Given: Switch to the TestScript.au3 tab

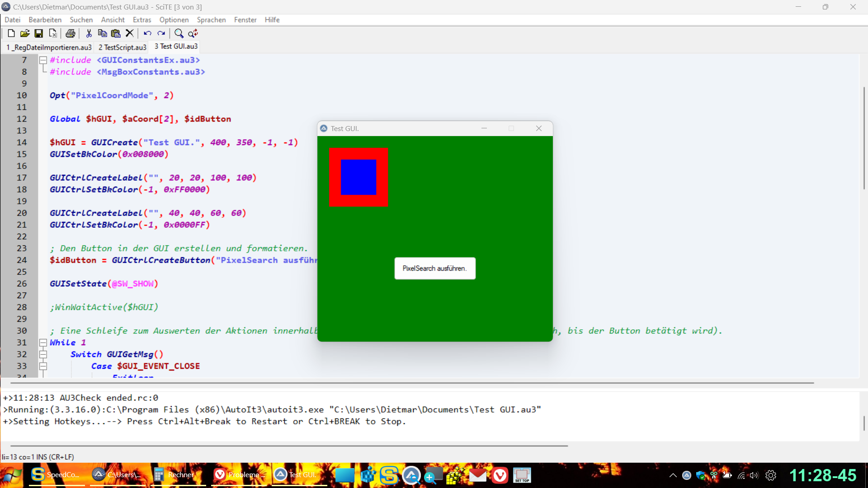Looking at the screenshot, I should [x=122, y=47].
